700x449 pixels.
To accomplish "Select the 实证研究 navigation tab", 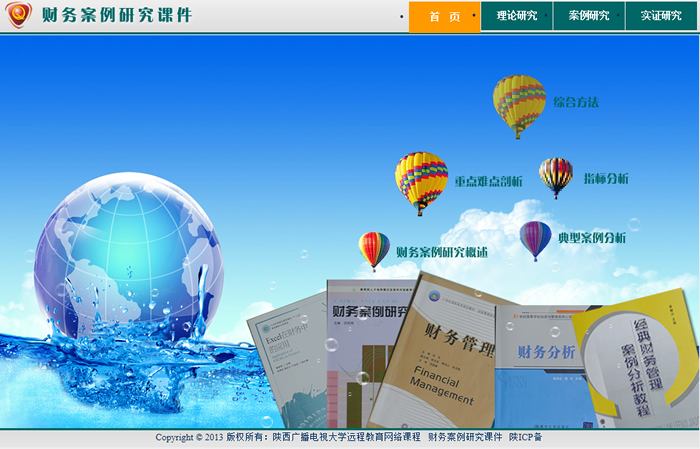I will click(661, 16).
